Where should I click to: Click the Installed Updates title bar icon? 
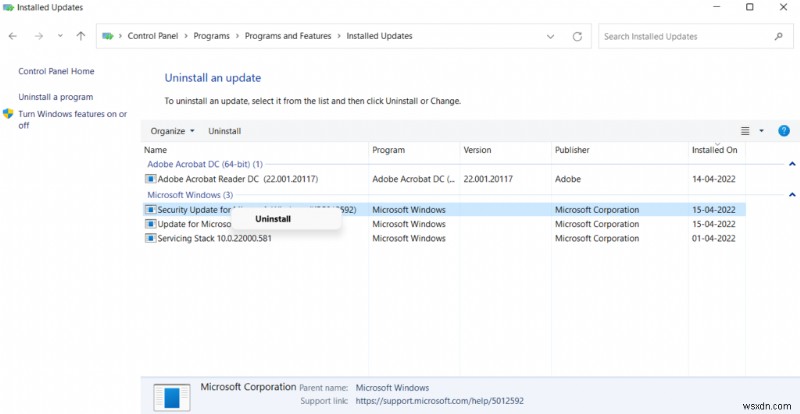(x=8, y=7)
